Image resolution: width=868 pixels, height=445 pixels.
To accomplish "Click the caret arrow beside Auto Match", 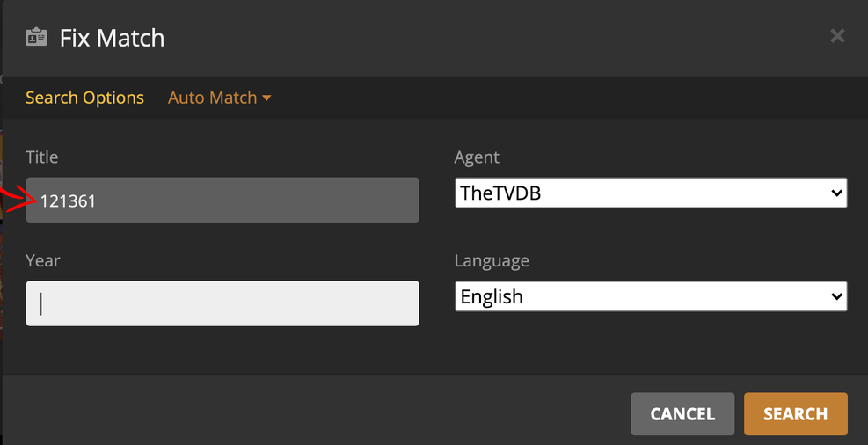I will [266, 98].
